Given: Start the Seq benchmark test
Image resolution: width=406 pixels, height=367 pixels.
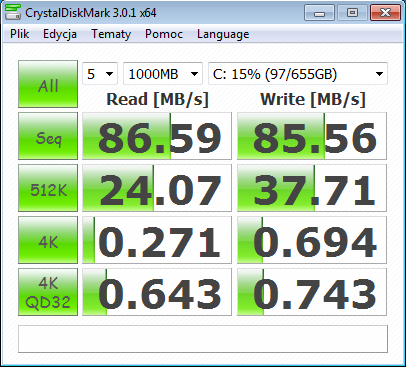Looking at the screenshot, I should click(x=48, y=136).
